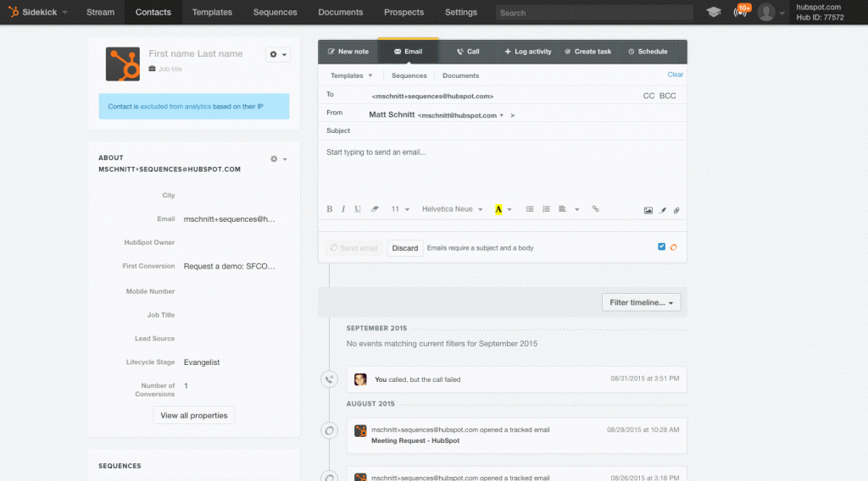868x481 pixels.
Task: Insert an image into the email
Action: point(648,210)
